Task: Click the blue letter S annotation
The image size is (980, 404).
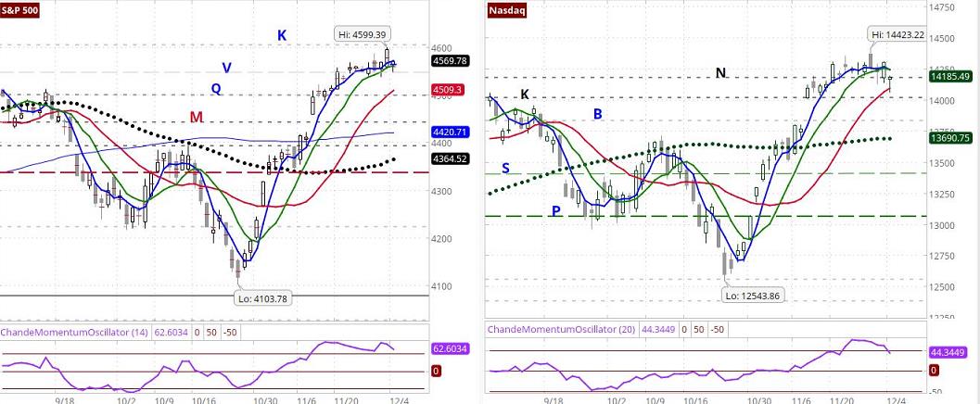Action: [x=505, y=168]
